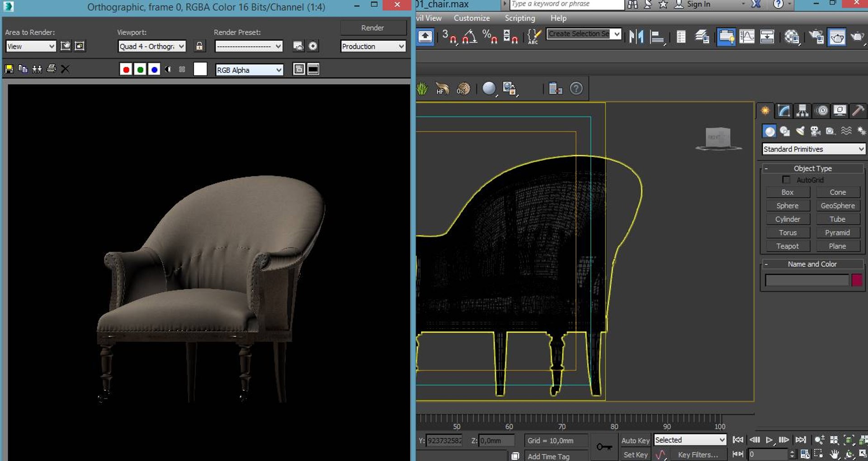Copy the rendered image to clipboard

(23, 69)
